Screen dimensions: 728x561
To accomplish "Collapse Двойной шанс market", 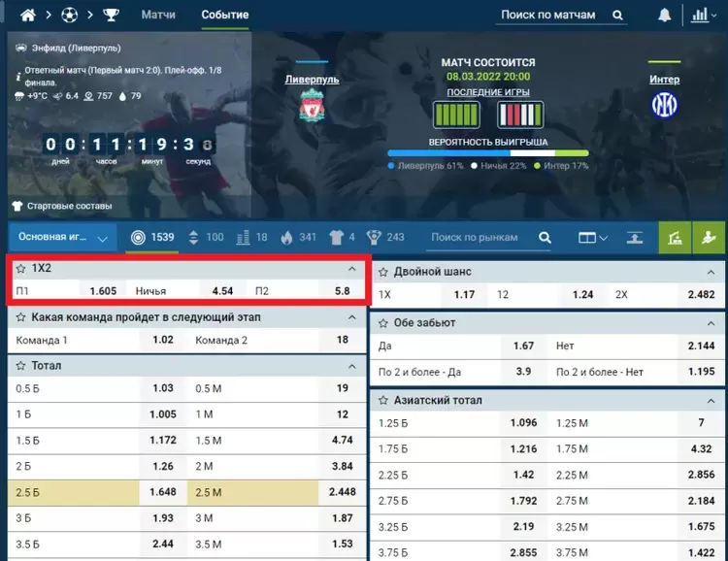I will click(711, 272).
